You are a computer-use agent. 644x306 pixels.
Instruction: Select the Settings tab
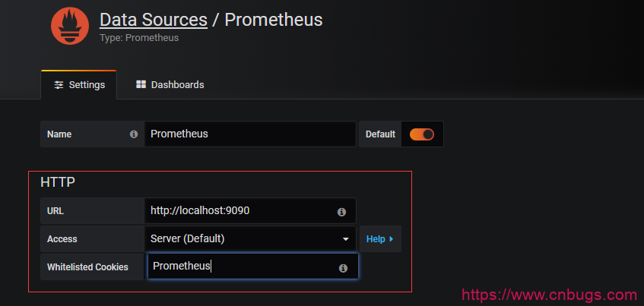[x=79, y=85]
